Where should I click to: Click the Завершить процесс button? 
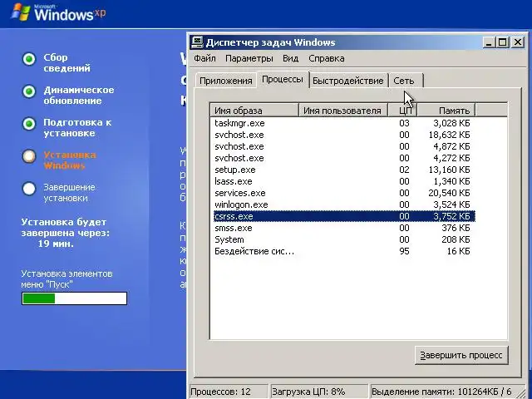461,355
